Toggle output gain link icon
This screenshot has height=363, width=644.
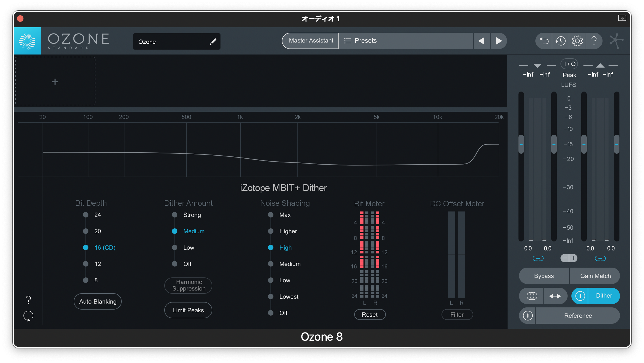(600, 258)
